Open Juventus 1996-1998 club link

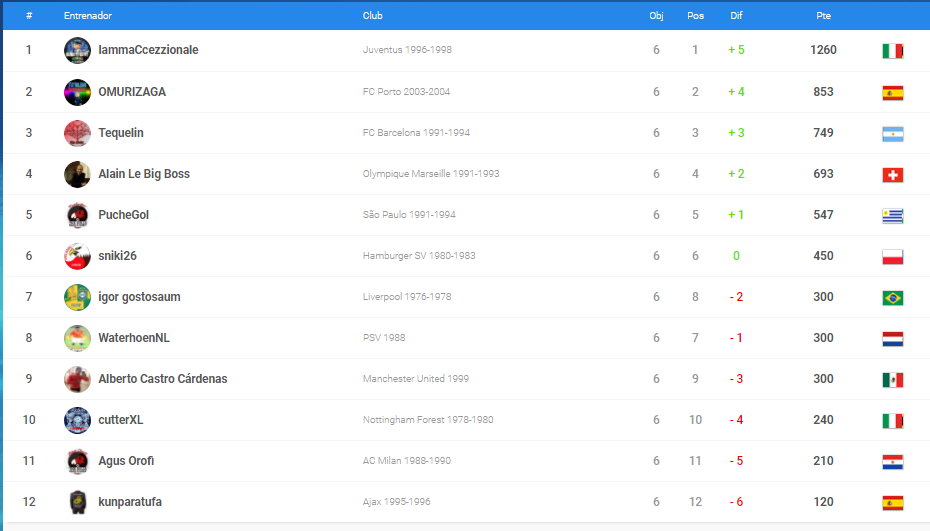click(x=407, y=50)
